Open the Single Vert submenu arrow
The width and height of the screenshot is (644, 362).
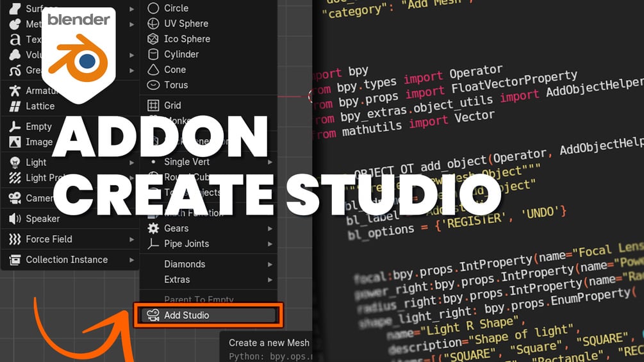click(x=270, y=162)
